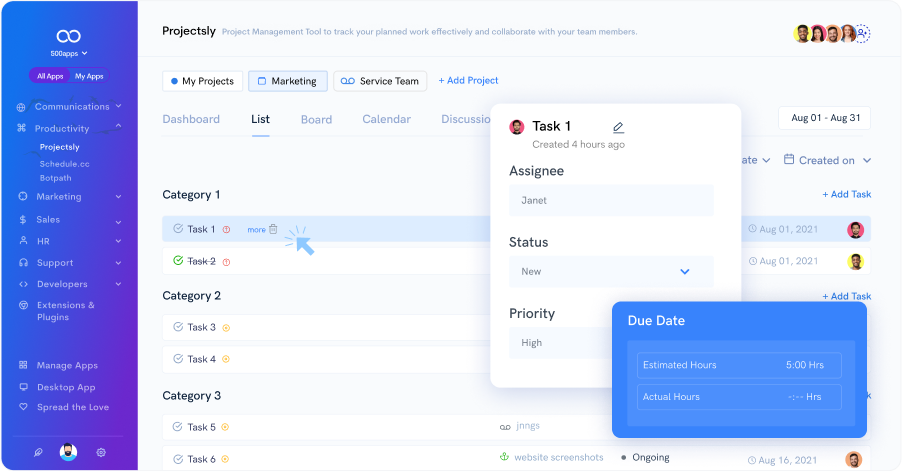Mark Task 1 as complete
902x472 pixels.
178,229
